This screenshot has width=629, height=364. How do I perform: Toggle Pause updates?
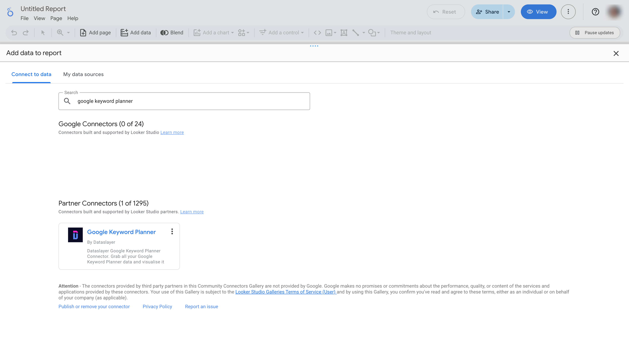click(595, 33)
